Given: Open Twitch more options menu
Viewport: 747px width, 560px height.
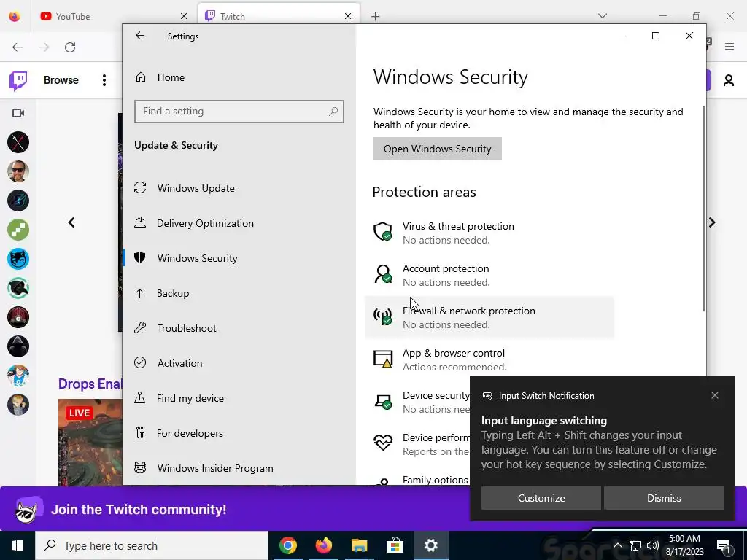Looking at the screenshot, I should click(x=104, y=80).
